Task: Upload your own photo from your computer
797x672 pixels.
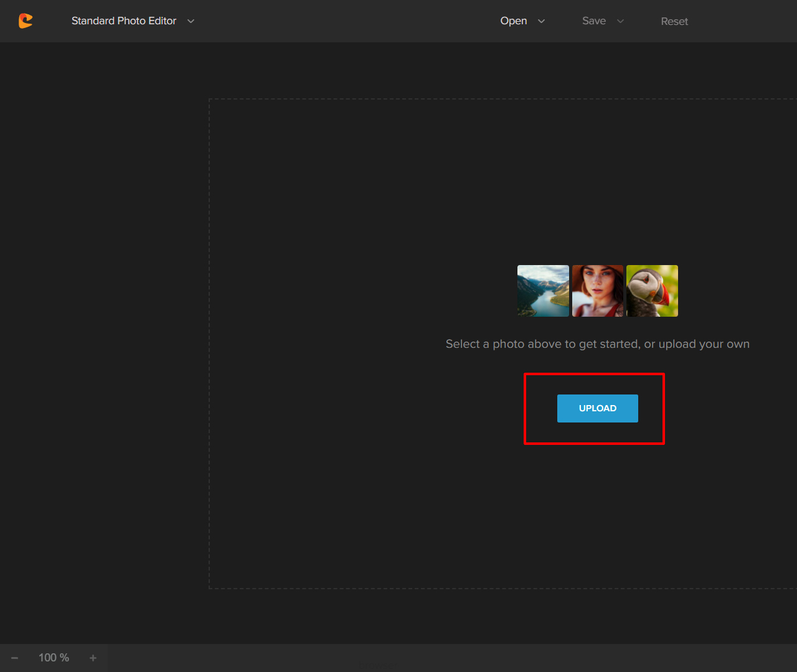Action: 597,408
